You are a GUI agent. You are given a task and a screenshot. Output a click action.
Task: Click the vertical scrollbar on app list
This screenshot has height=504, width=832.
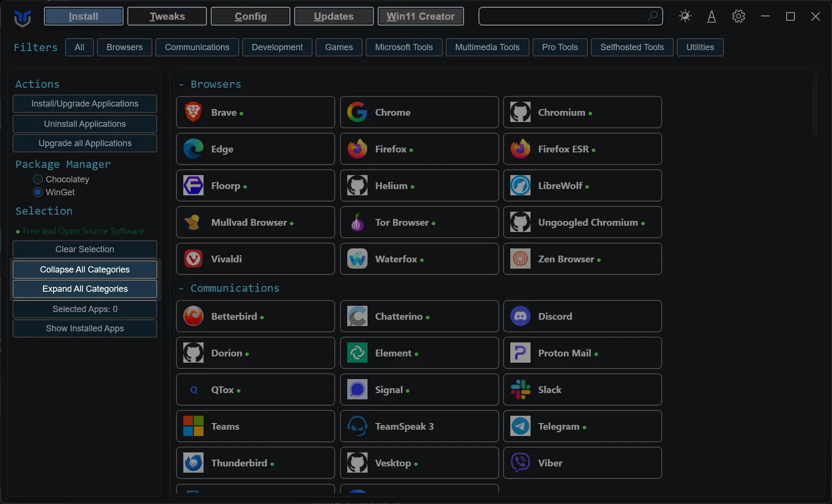(x=815, y=106)
